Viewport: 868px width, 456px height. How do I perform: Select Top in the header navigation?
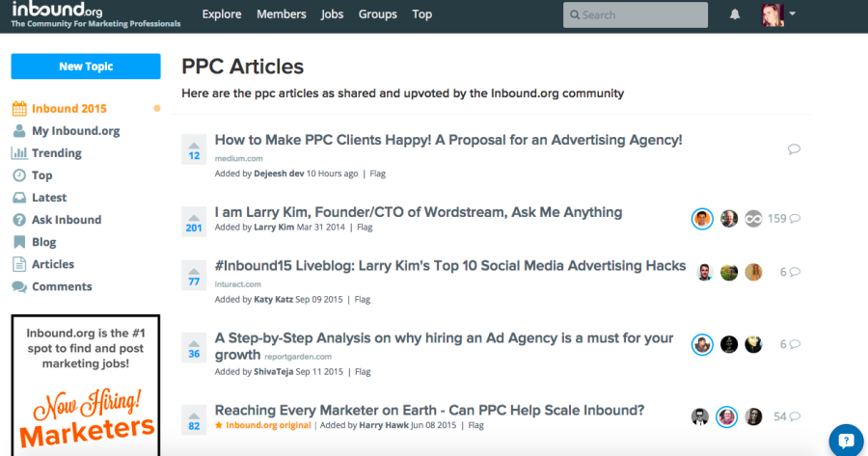click(421, 14)
